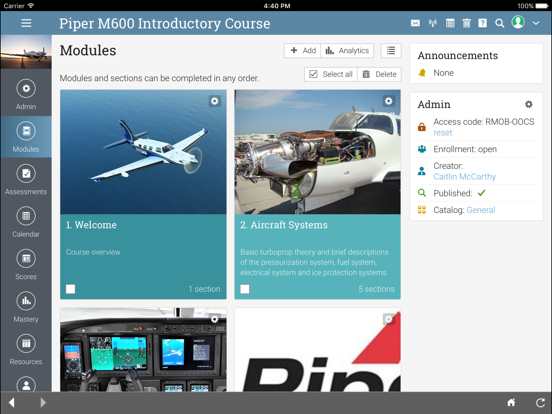Screen dimensions: 552x414
Task: Expand the profile dropdown chevron
Action: [536, 23]
